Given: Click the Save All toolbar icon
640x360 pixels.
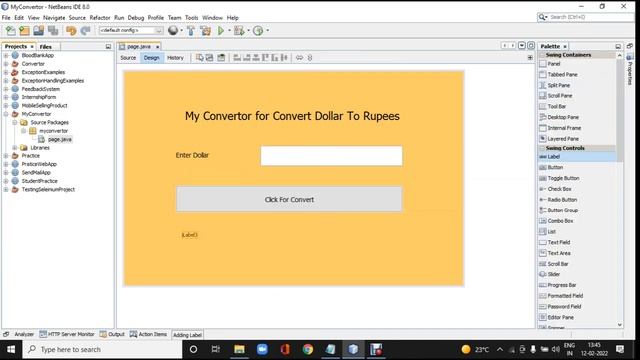Looking at the screenshot, I should point(53,31).
